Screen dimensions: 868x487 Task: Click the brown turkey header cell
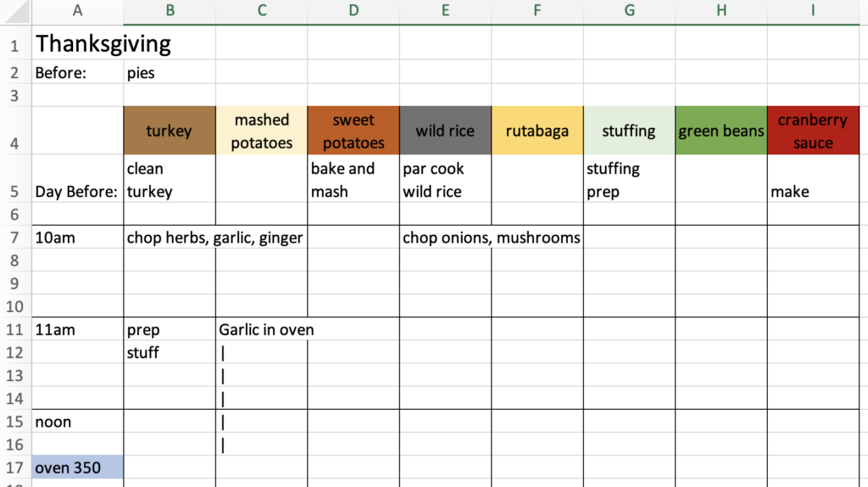pos(170,131)
